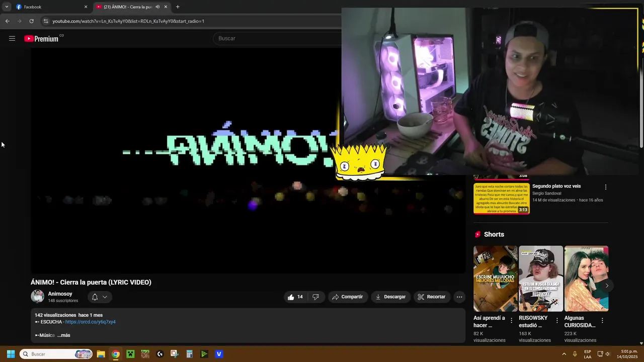
Task: Click the Chrome taskbar icon
Action: tap(116, 354)
